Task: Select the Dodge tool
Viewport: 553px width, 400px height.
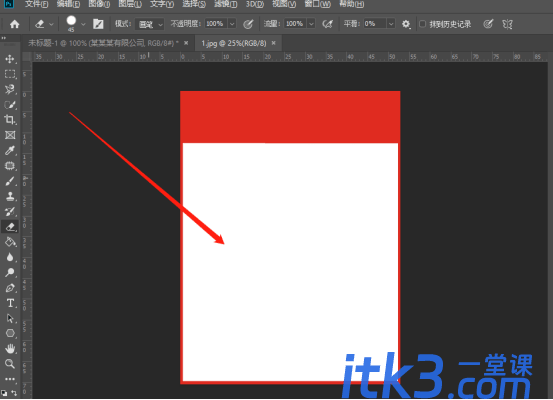Action: (10, 272)
